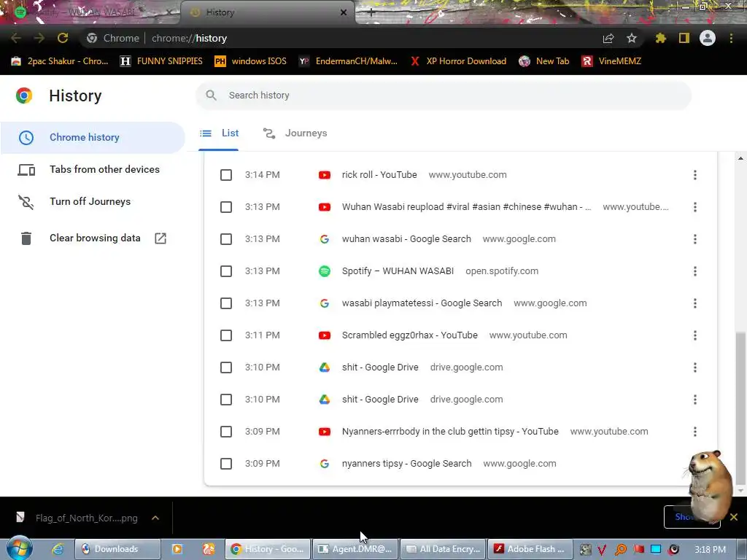
Task: Click the share page icon in address bar
Action: pos(608,39)
